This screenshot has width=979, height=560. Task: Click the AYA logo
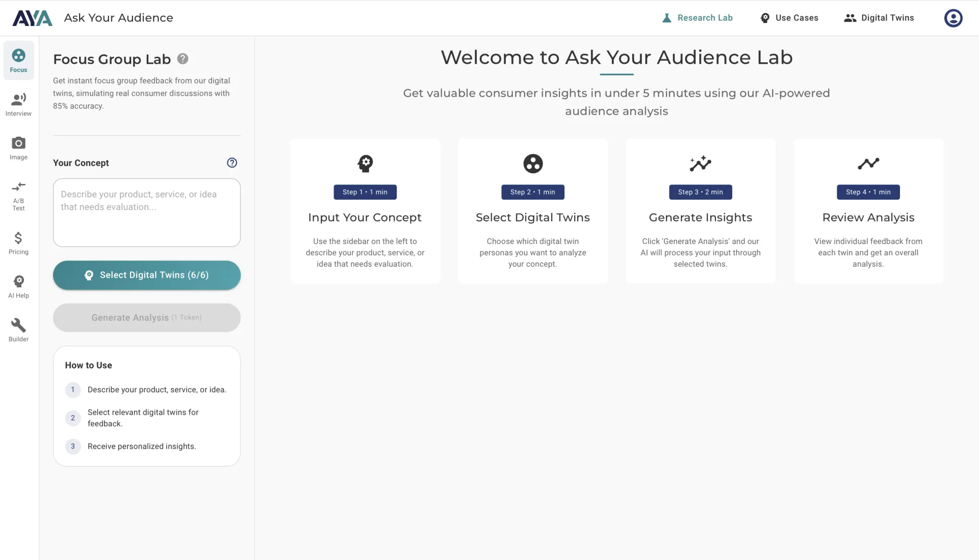point(32,18)
